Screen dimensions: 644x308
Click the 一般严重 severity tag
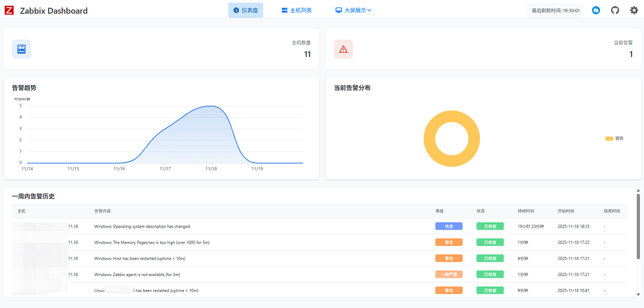pyautogui.click(x=448, y=274)
